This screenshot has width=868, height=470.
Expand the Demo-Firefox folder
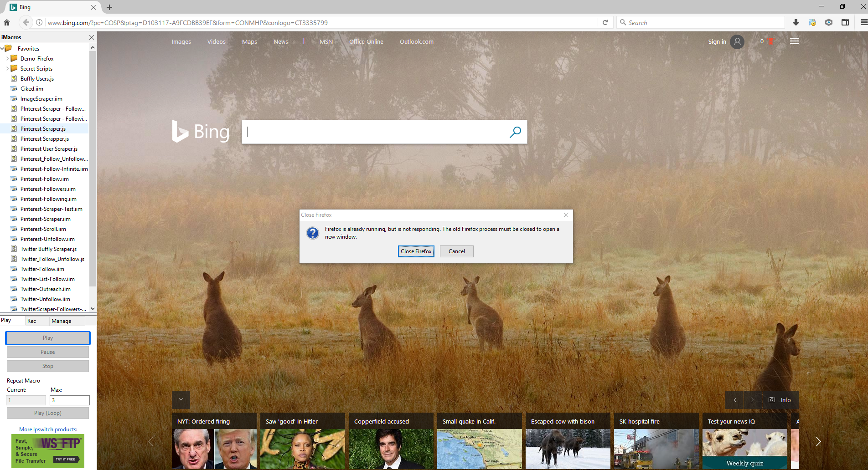coord(7,58)
